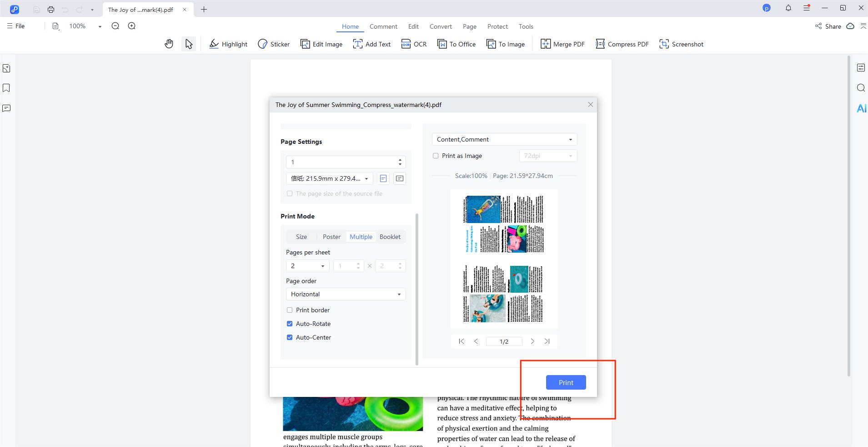This screenshot has width=868, height=447.
Task: Click the dialog settings vertical scrollbar
Action: (x=417, y=289)
